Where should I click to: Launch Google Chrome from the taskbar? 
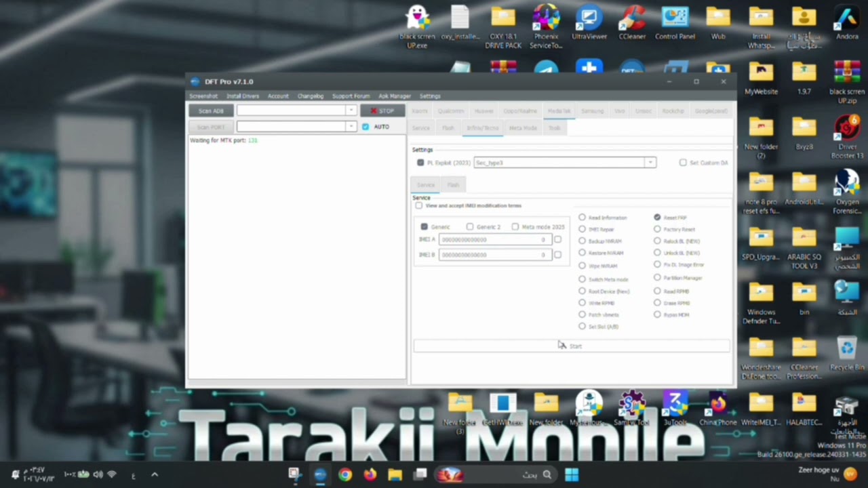point(345,474)
